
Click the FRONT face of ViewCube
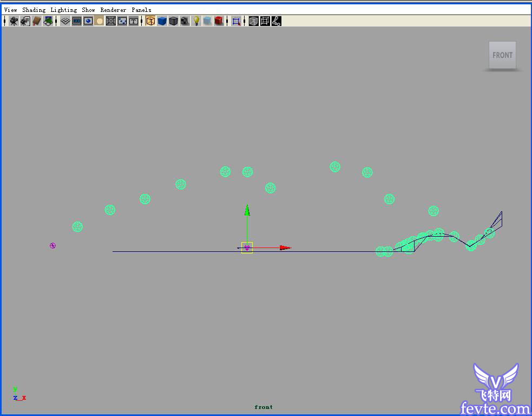(502, 55)
